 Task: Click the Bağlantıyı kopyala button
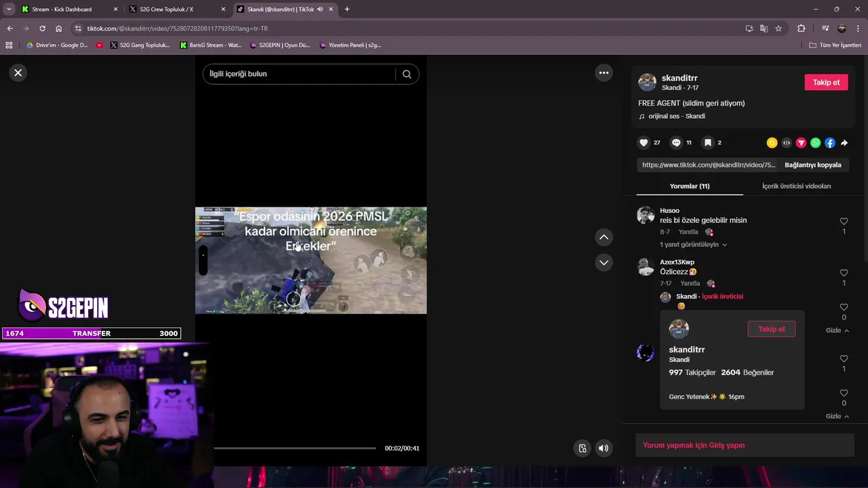[x=812, y=165]
